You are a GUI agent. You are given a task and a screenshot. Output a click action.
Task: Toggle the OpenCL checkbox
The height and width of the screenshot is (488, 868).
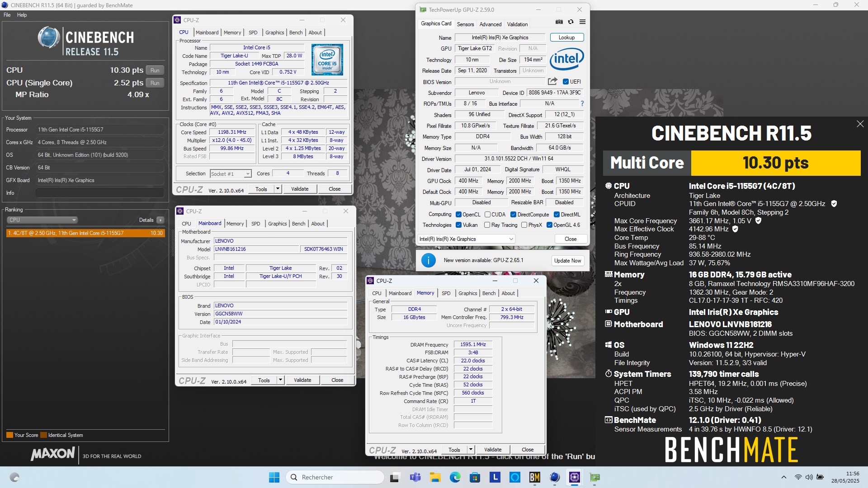click(x=458, y=215)
